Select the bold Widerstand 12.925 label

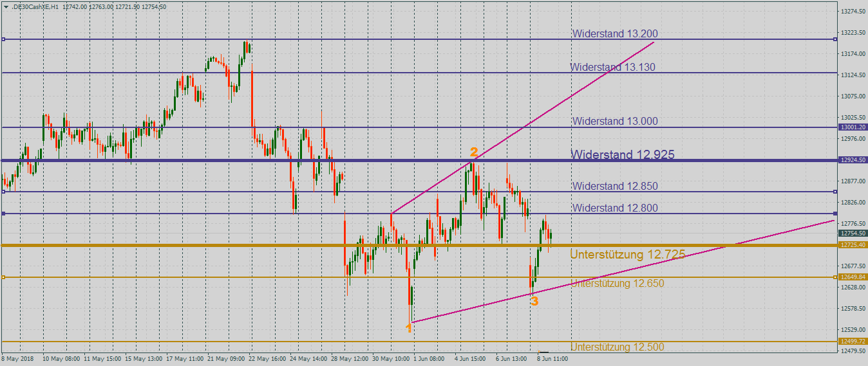point(623,154)
